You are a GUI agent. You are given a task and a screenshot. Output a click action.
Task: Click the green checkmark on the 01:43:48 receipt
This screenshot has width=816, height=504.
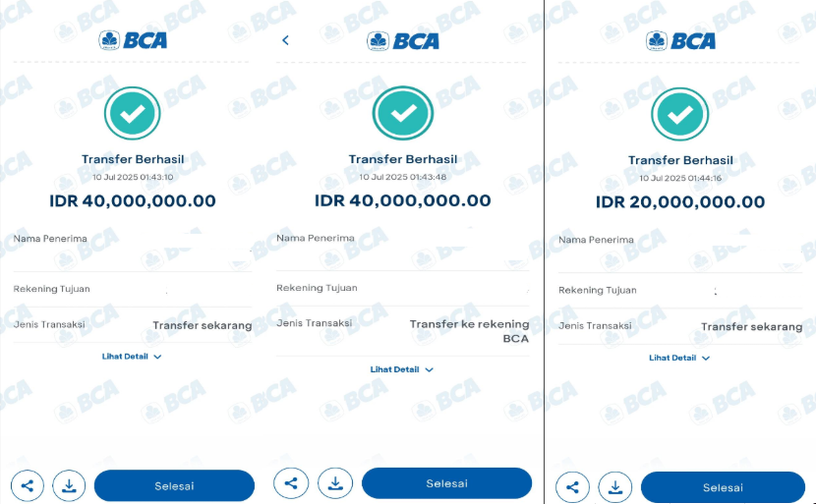pos(403,113)
